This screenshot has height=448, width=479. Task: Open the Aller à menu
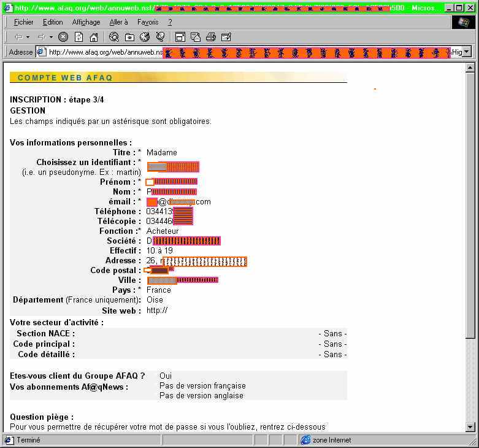point(118,22)
